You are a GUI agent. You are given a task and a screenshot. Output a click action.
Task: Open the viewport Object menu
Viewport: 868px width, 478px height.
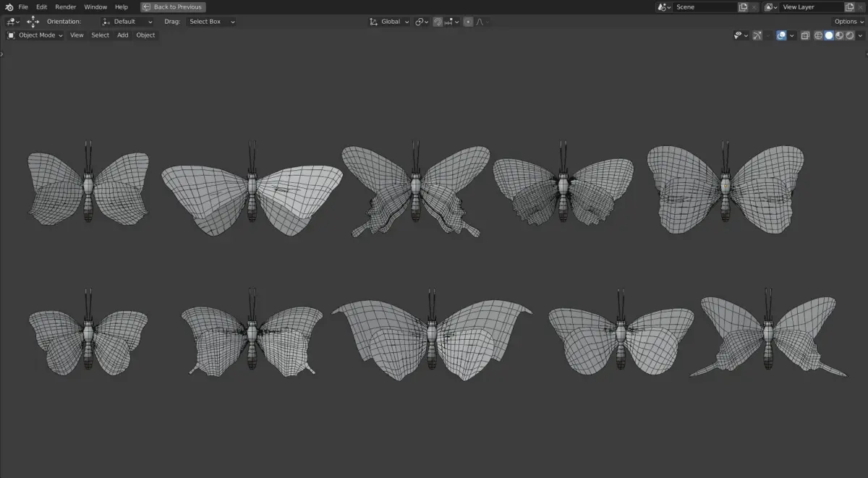tap(145, 35)
